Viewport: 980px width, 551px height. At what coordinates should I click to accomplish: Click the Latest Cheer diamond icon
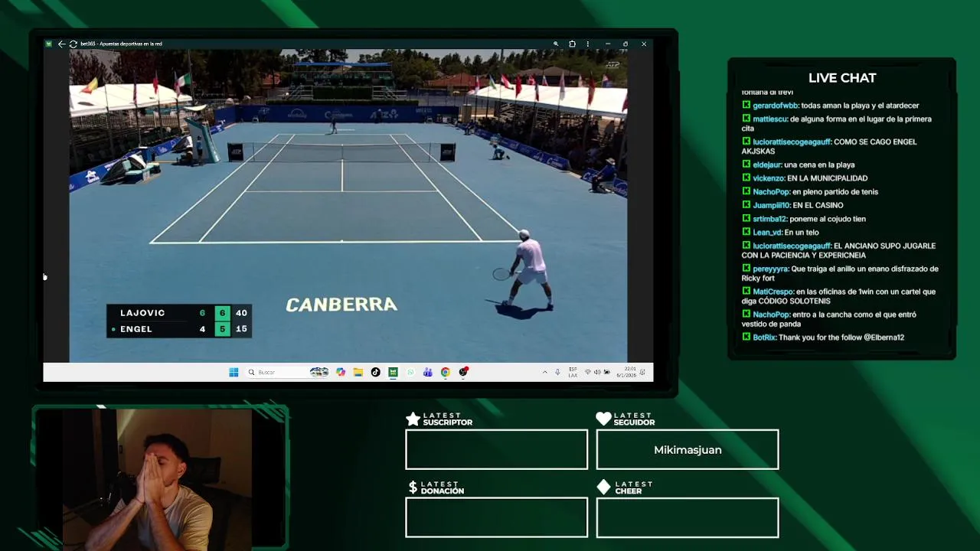click(603, 487)
